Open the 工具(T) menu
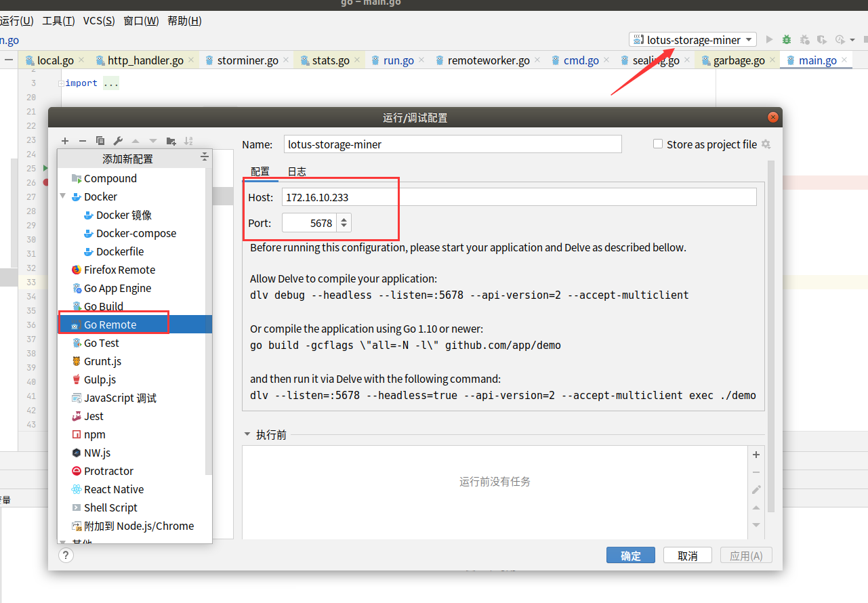Image resolution: width=868 pixels, height=603 pixels. (x=58, y=21)
